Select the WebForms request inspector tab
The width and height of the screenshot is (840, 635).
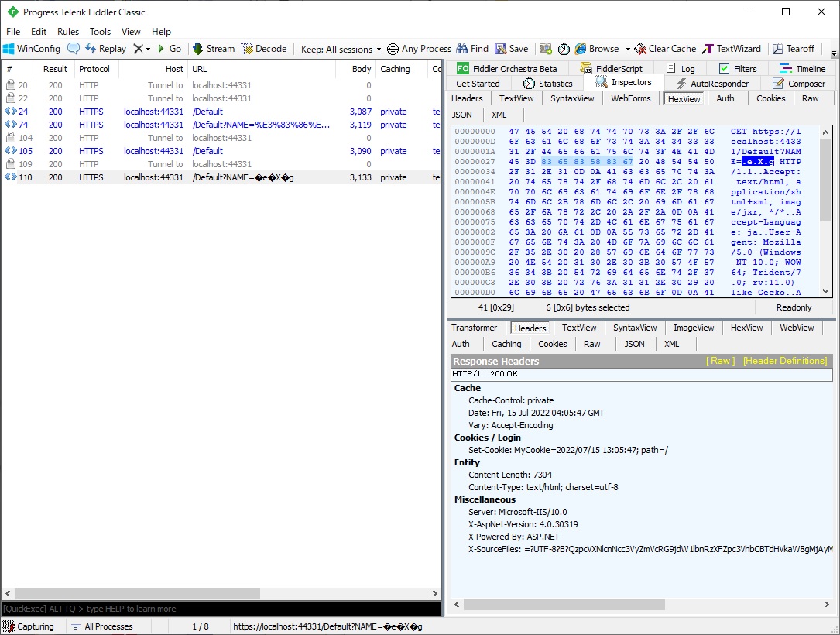631,98
